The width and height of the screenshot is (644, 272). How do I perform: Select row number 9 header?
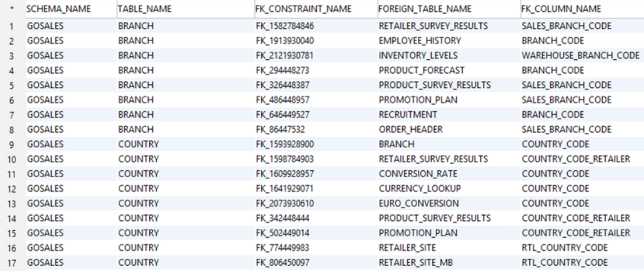tap(12, 144)
